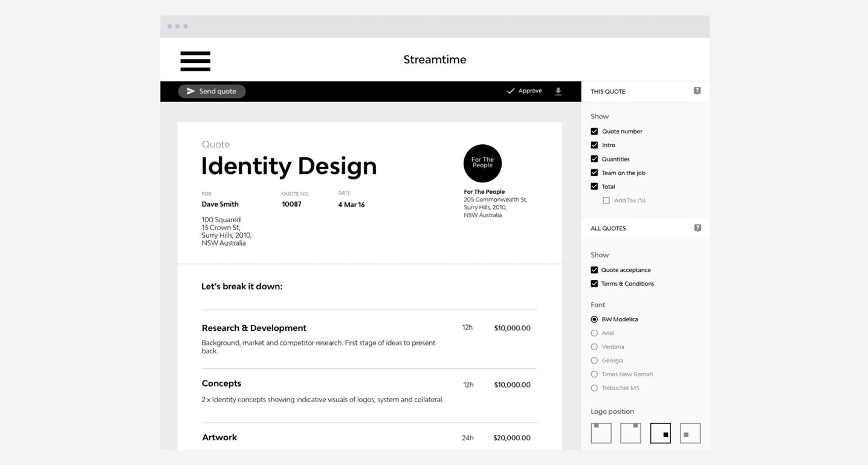Select Times New Roman font
Image resolution: width=868 pixels, height=465 pixels.
click(594, 374)
